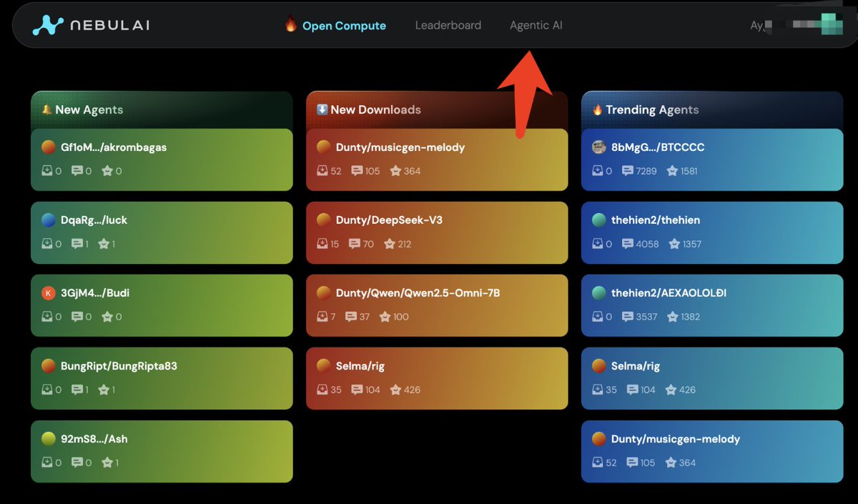Click the star icon on the Gf1oM.../akrombagas card

(107, 171)
